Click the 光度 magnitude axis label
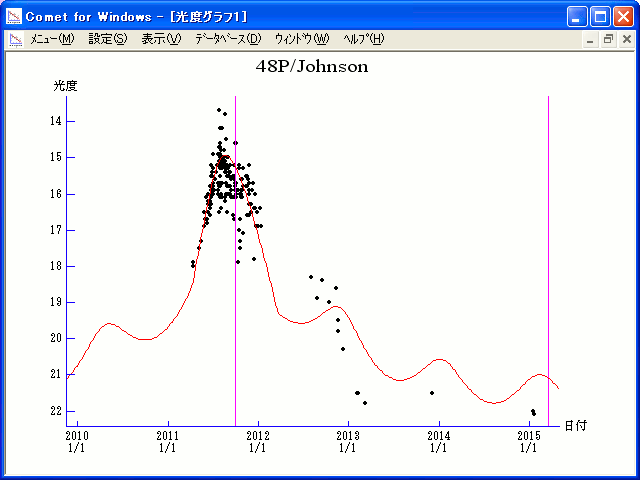The image size is (640, 480). (65, 86)
